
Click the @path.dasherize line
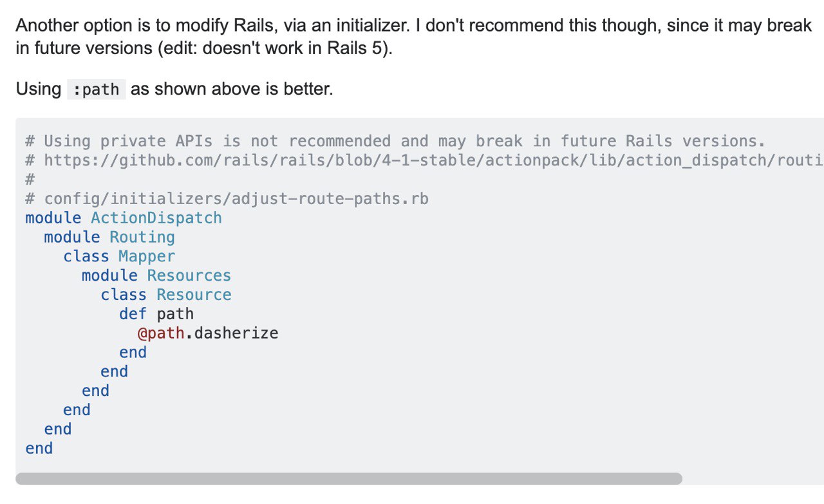pyautogui.click(x=208, y=333)
